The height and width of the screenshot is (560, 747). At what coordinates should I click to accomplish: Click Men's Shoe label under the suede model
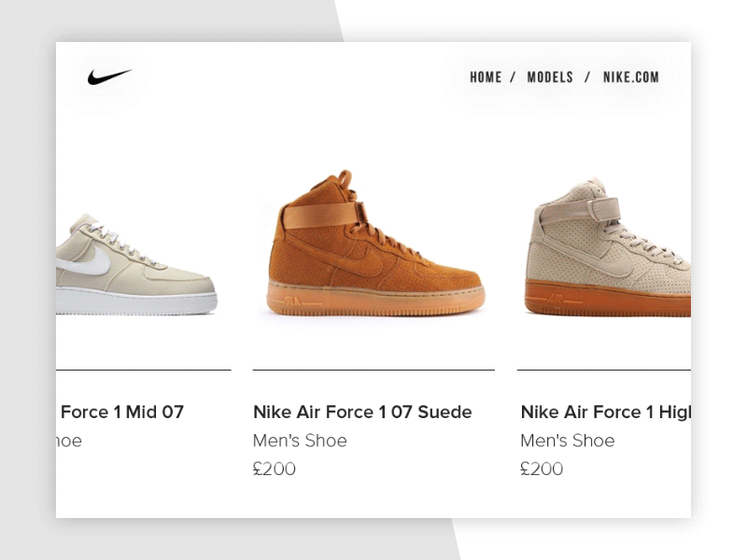[301, 441]
